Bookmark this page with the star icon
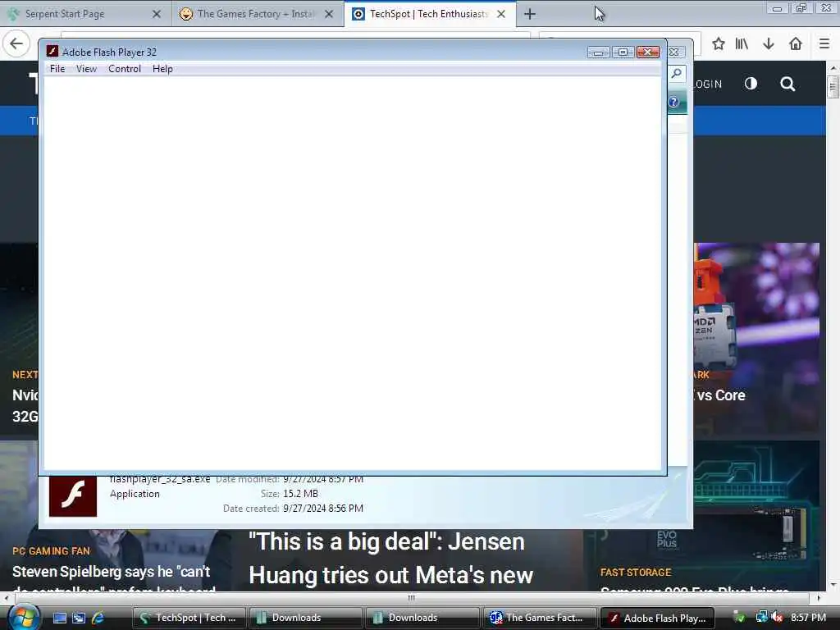This screenshot has width=840, height=630. [719, 43]
